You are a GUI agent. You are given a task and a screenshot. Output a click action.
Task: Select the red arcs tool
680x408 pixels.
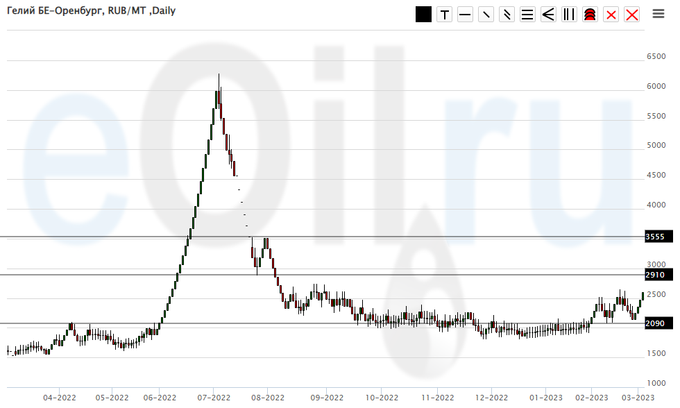[x=590, y=14]
